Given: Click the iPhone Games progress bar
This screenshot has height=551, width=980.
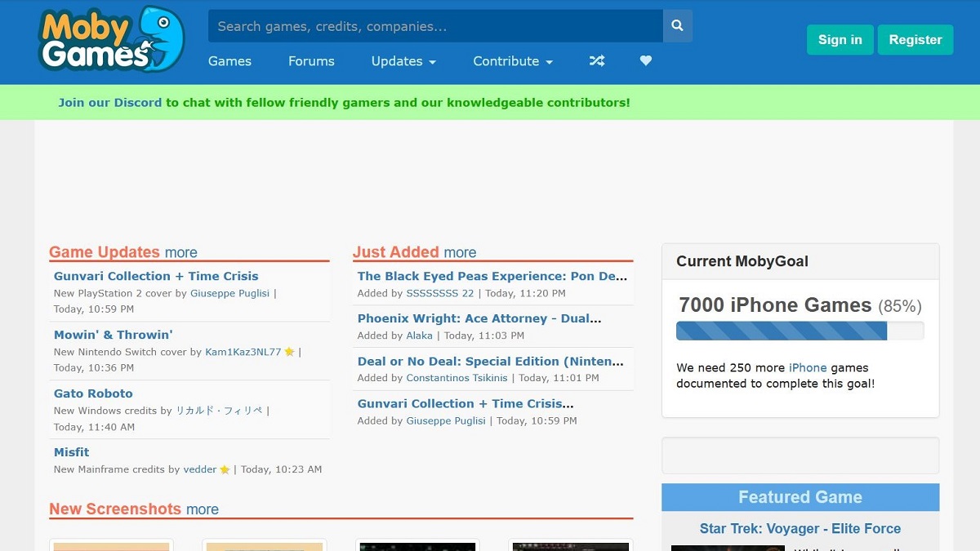Looking at the screenshot, I should coord(800,331).
